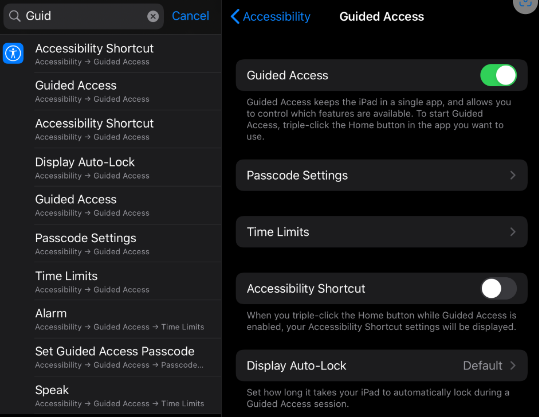This screenshot has width=539, height=417.
Task: Enable the Accessibility Shortcut switch
Action: pos(498,288)
